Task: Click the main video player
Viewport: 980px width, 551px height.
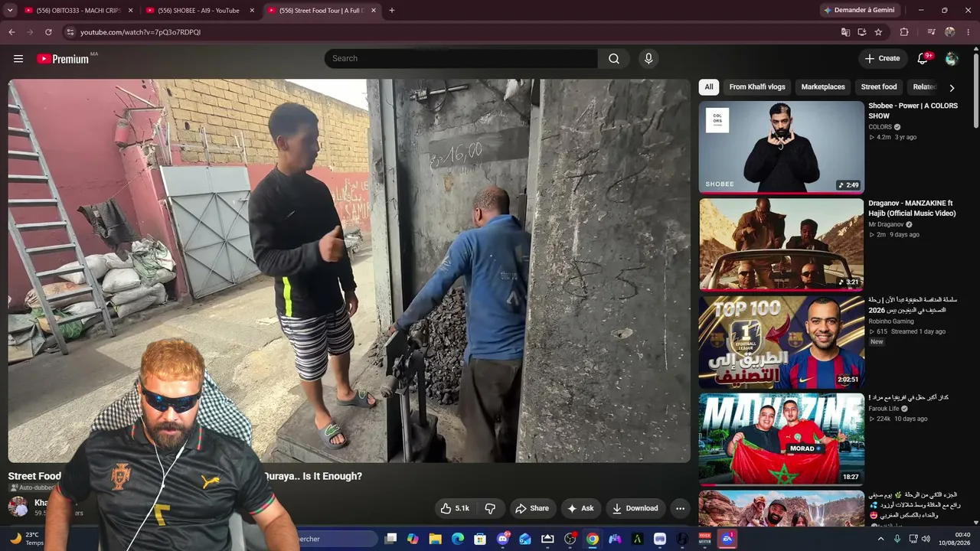Action: [349, 271]
